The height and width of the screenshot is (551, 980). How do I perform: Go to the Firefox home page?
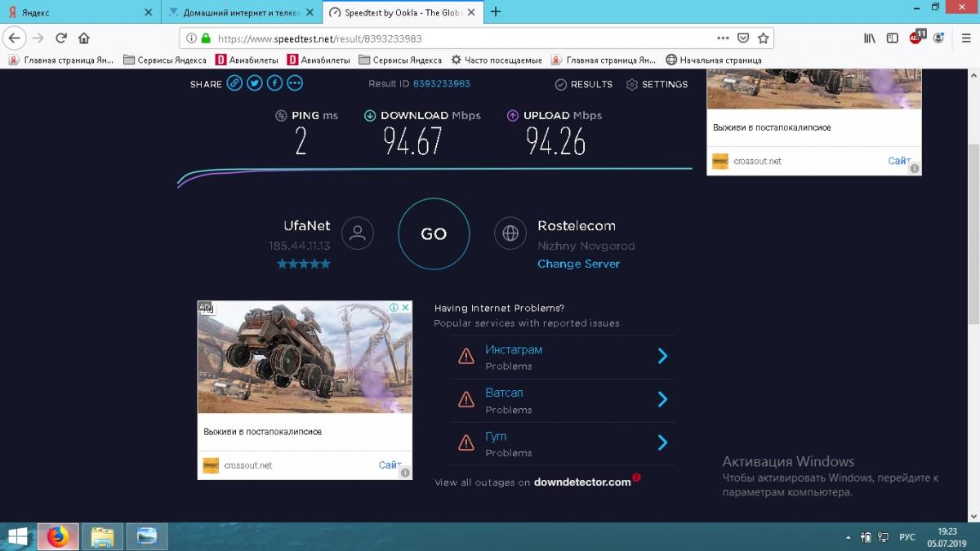pyautogui.click(x=83, y=38)
